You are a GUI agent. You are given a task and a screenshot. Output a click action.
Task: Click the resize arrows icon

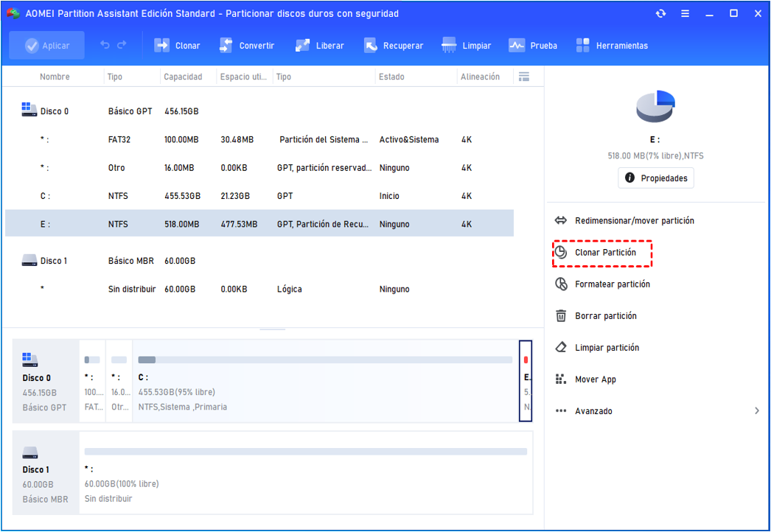(x=560, y=220)
